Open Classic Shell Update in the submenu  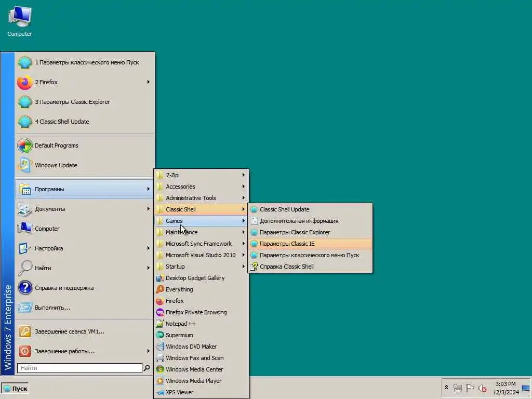click(310, 209)
